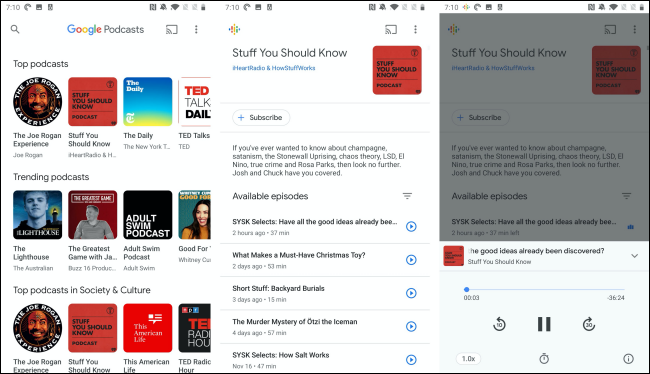Play Short Stuff: Backyard Burials episode
Screen dimensions: 650x374
[x=411, y=293]
